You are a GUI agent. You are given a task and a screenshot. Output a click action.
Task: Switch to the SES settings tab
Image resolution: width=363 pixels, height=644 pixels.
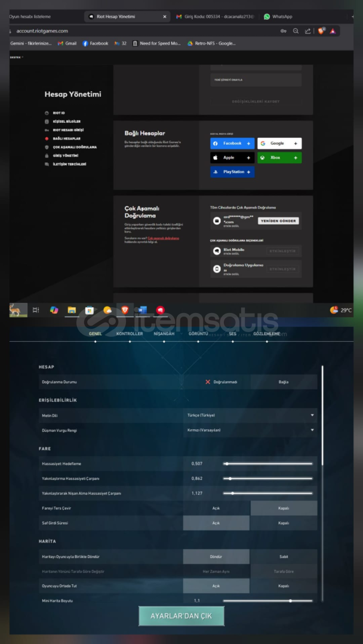tap(233, 334)
